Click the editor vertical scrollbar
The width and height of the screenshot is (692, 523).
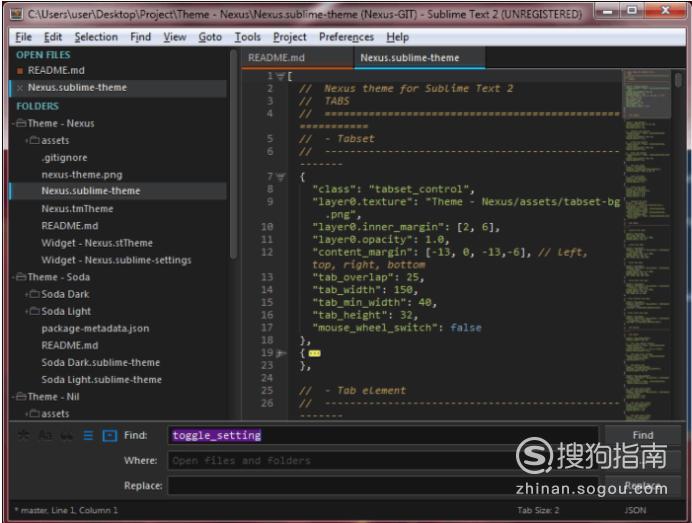(678, 80)
